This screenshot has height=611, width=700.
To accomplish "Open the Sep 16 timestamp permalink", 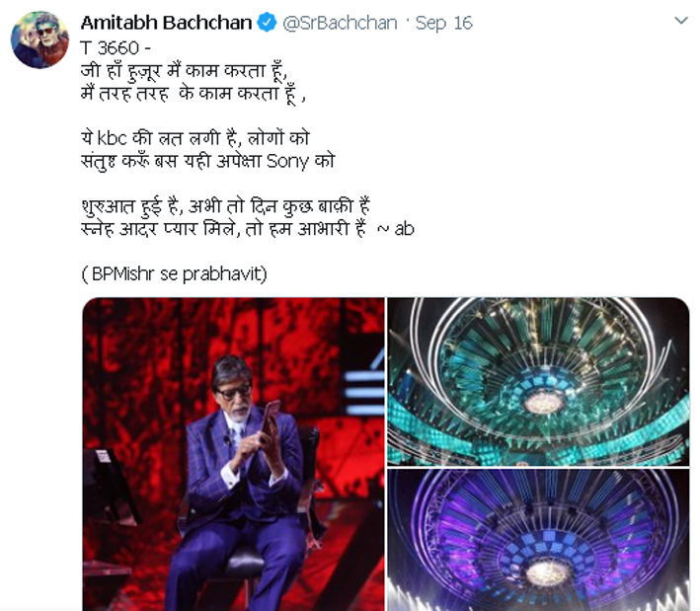I will [x=443, y=23].
